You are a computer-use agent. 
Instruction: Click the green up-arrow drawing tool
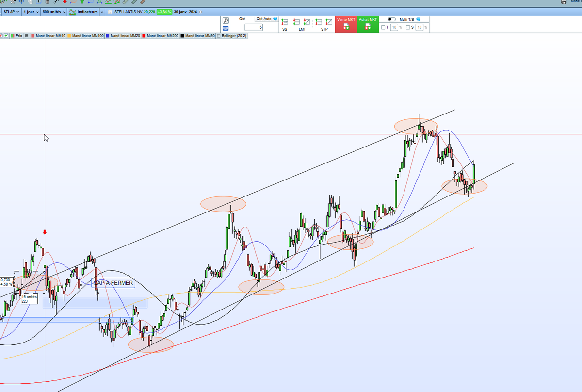[82, 2]
